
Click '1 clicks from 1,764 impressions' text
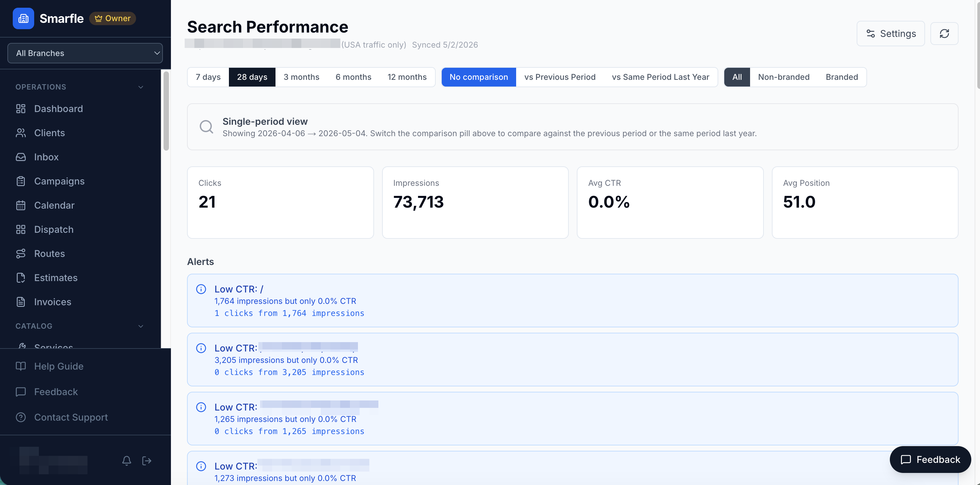[289, 313]
